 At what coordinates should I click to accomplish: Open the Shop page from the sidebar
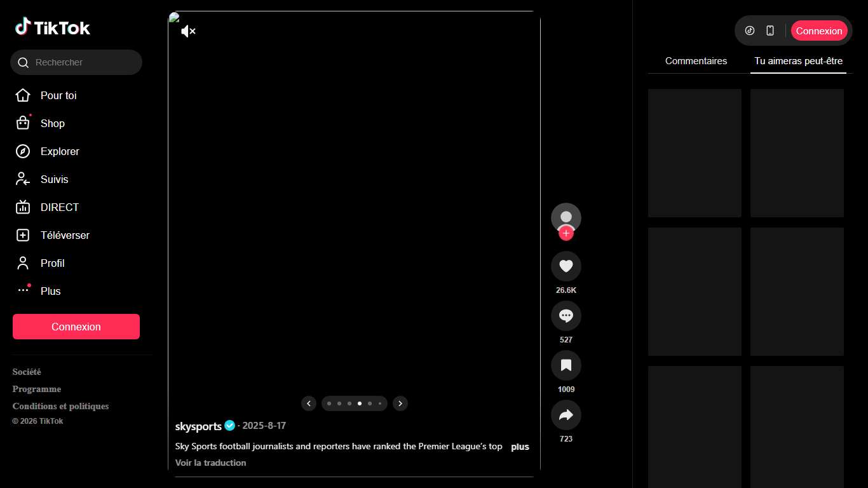[x=52, y=123]
